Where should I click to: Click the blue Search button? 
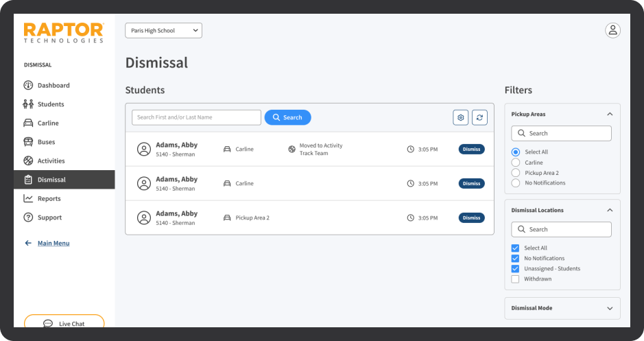tap(287, 117)
